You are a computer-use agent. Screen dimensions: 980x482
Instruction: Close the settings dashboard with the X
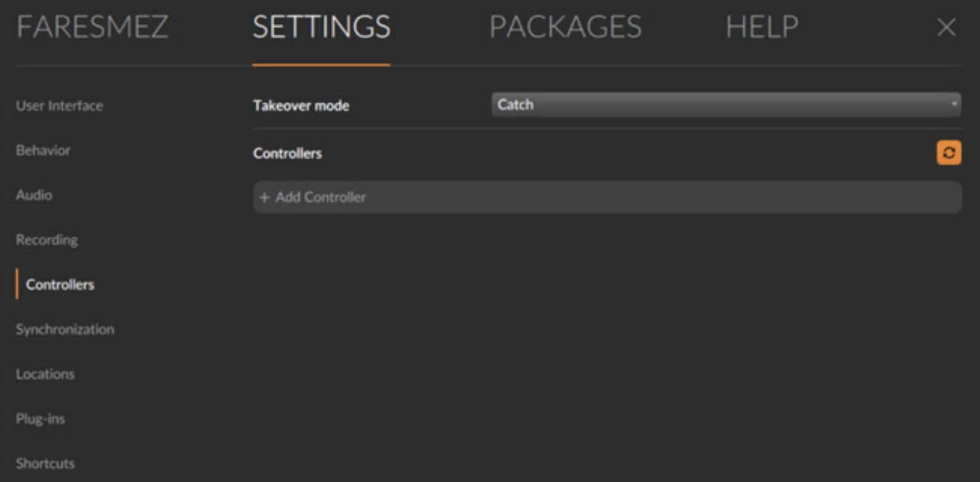point(946,27)
